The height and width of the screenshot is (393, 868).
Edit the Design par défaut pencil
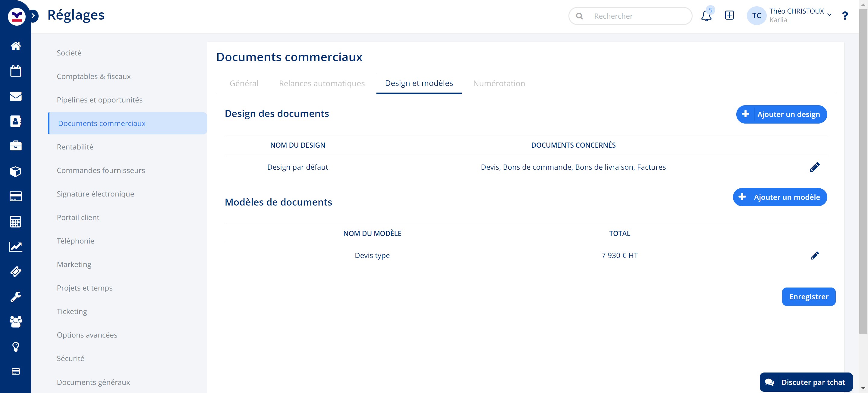814,167
